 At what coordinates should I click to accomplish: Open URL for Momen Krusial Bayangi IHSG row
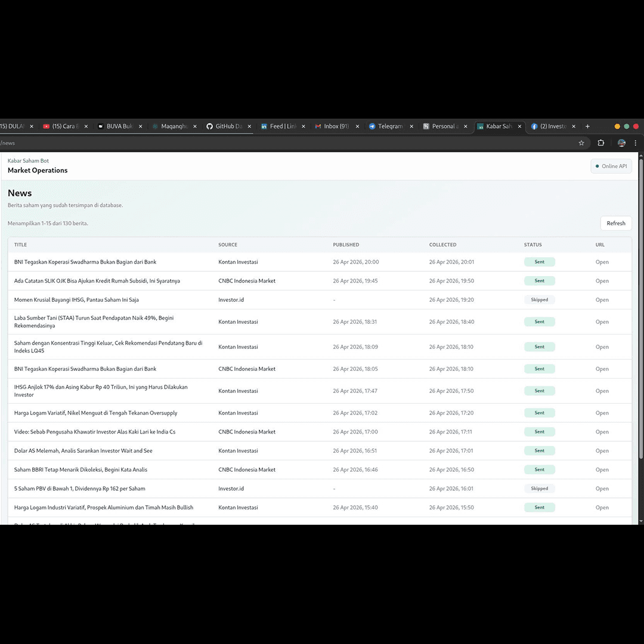coord(602,300)
